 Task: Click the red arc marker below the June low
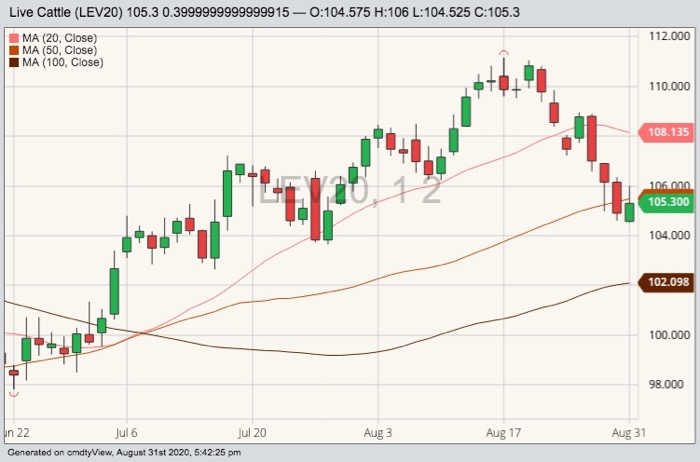click(14, 394)
